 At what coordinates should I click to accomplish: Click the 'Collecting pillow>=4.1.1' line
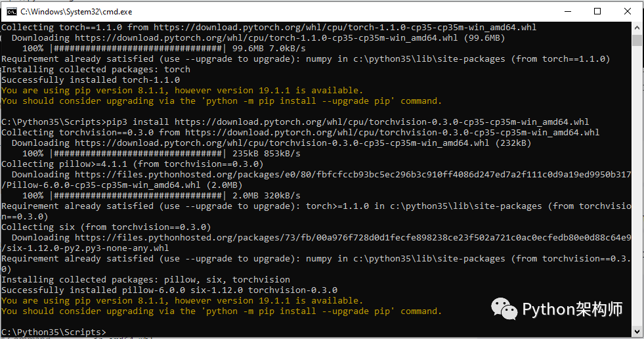(132, 164)
